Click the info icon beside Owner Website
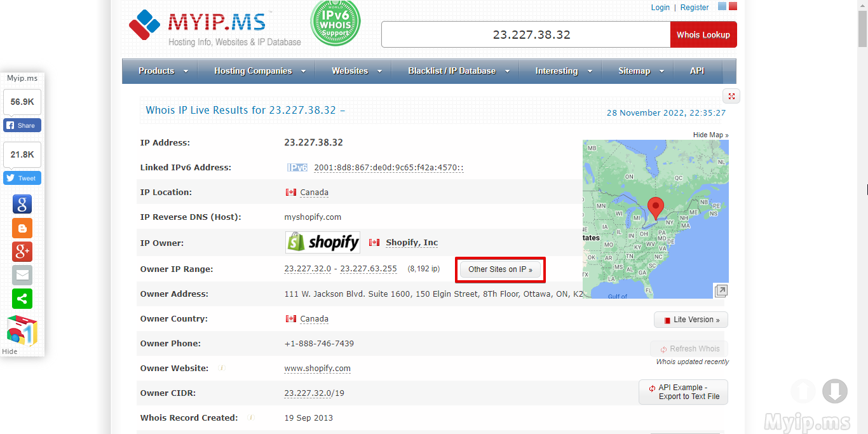Screen dimensions: 868x434 [x=222, y=368]
